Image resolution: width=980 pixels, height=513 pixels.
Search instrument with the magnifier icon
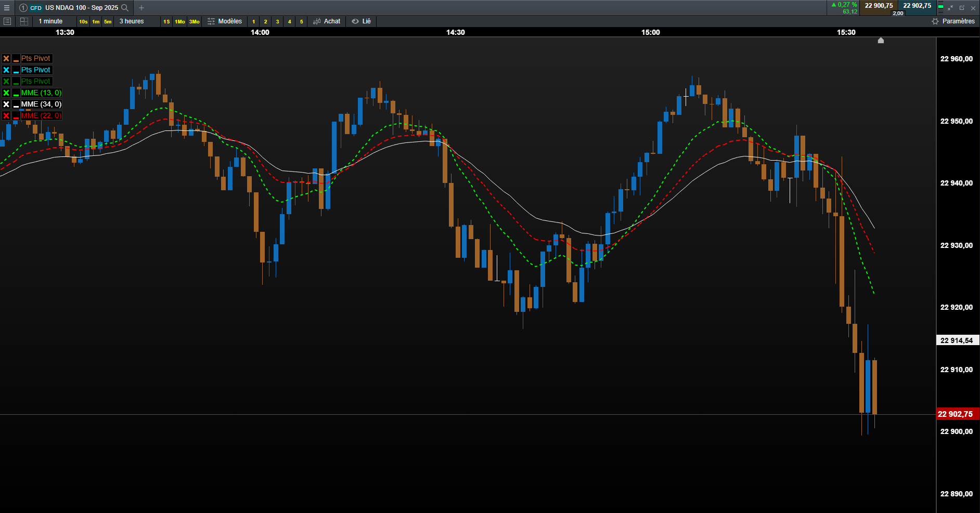pyautogui.click(x=125, y=8)
